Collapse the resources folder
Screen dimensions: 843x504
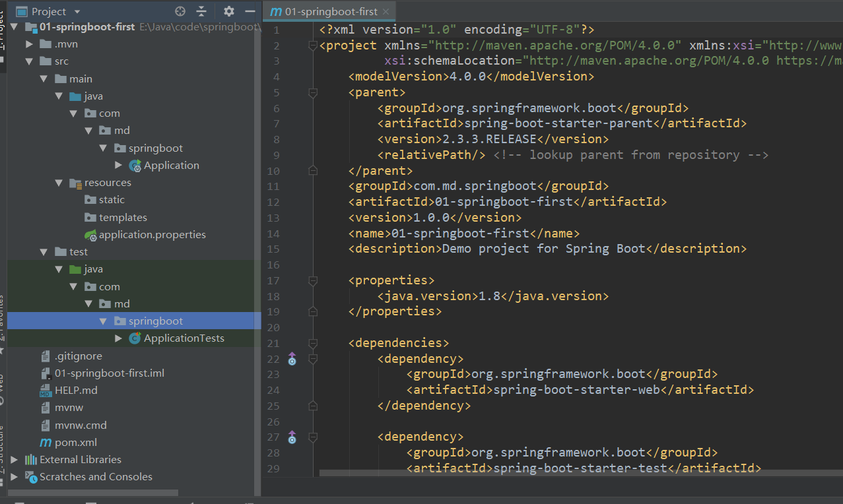(59, 183)
